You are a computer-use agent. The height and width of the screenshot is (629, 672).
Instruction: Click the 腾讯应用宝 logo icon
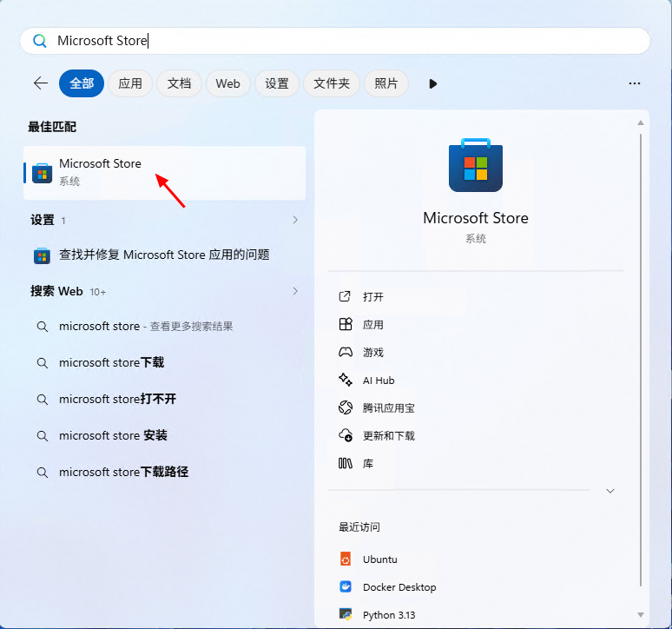tap(346, 407)
